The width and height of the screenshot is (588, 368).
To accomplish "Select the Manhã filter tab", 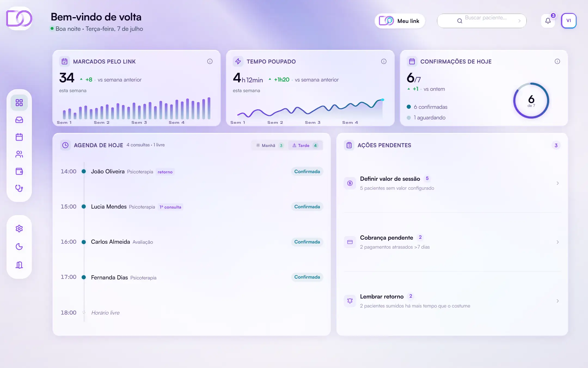I will [x=269, y=145].
